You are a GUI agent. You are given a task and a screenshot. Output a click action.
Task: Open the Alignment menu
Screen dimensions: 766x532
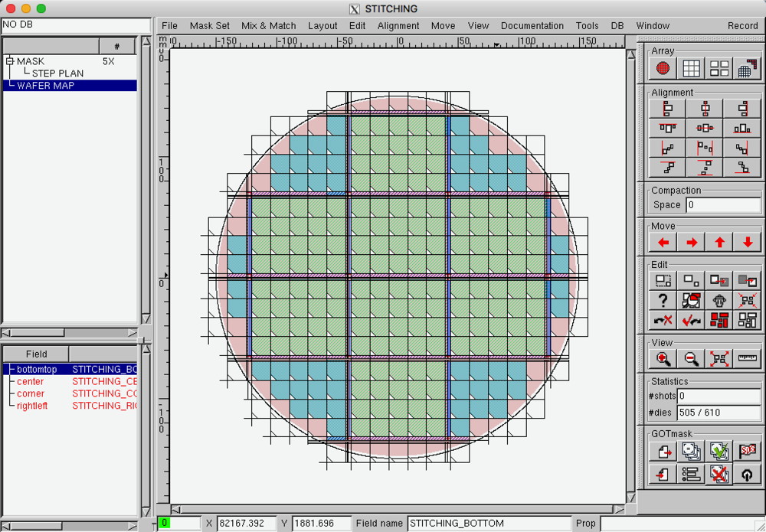pyautogui.click(x=398, y=25)
